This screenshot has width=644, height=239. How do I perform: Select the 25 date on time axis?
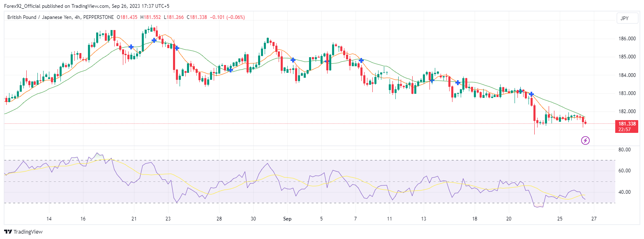(x=559, y=219)
